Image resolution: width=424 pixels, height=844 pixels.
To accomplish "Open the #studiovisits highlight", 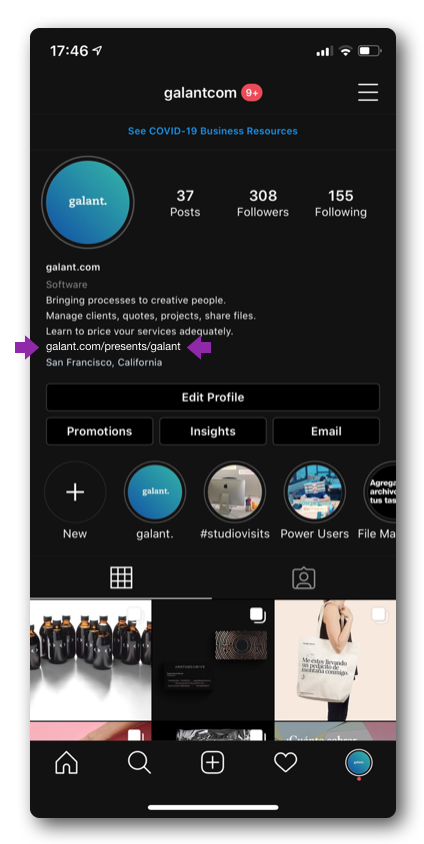I will pos(235,492).
